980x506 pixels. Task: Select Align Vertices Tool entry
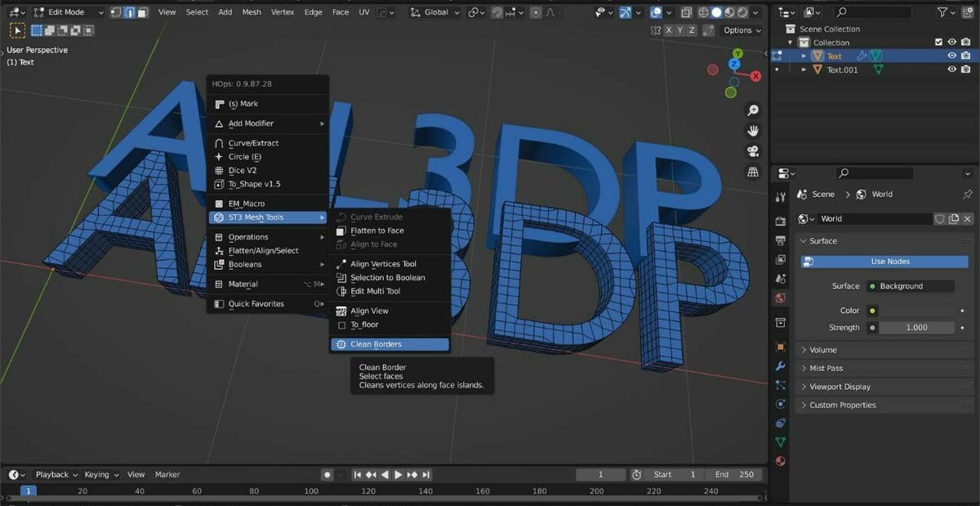390,264
